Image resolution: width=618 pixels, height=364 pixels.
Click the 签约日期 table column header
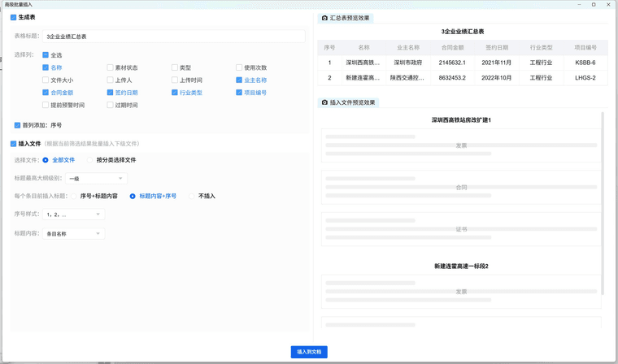tap(497, 48)
